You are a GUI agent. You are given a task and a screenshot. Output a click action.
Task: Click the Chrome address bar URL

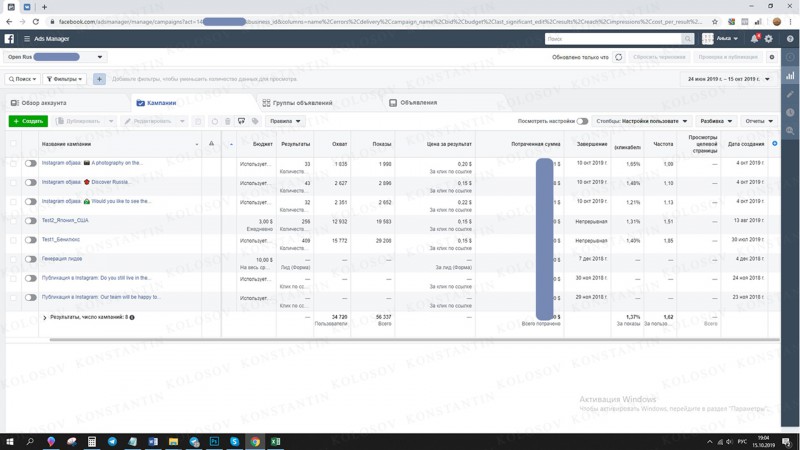click(380, 22)
